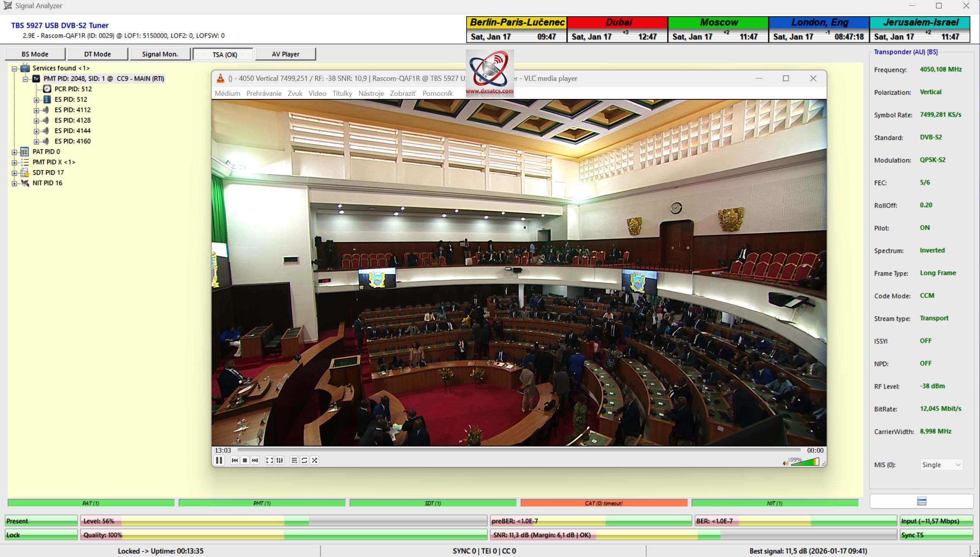Click the AV Player button
The width and height of the screenshot is (980, 557).
285,54
